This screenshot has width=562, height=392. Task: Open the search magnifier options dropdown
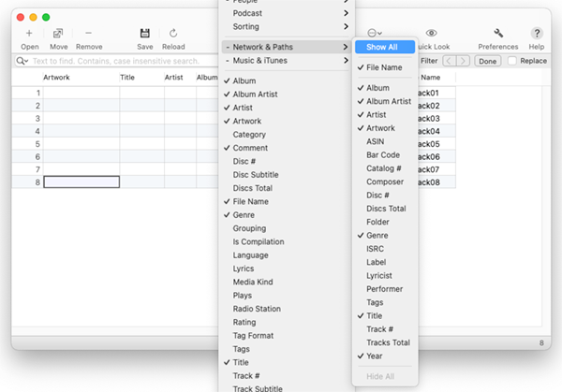(x=22, y=61)
